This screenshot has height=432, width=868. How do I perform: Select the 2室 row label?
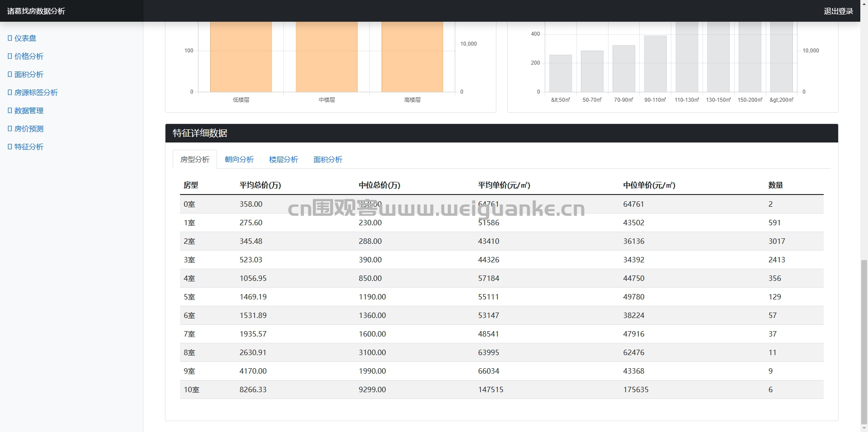tap(189, 241)
